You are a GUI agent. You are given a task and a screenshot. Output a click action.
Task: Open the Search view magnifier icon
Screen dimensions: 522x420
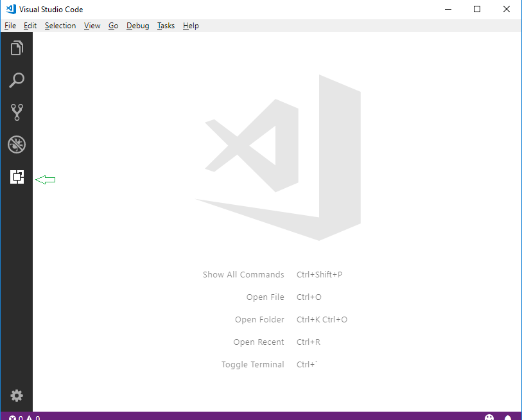point(17,80)
